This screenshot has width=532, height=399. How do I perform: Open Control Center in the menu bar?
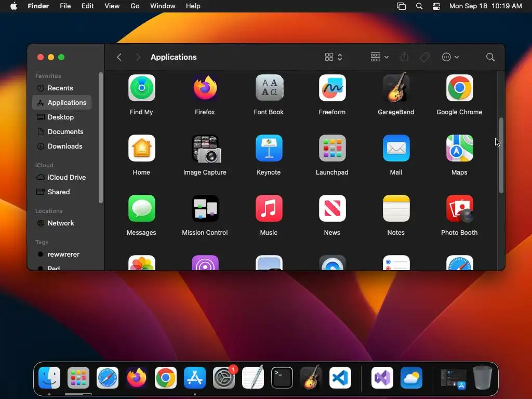[x=436, y=6]
